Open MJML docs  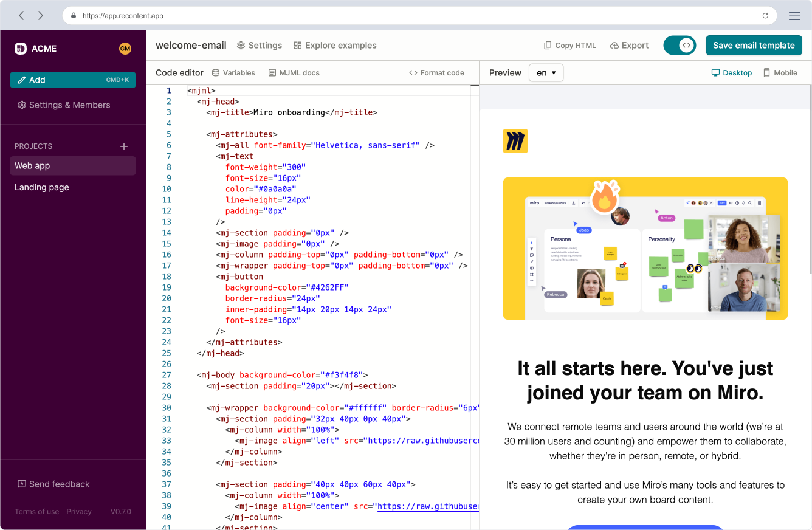tap(294, 73)
